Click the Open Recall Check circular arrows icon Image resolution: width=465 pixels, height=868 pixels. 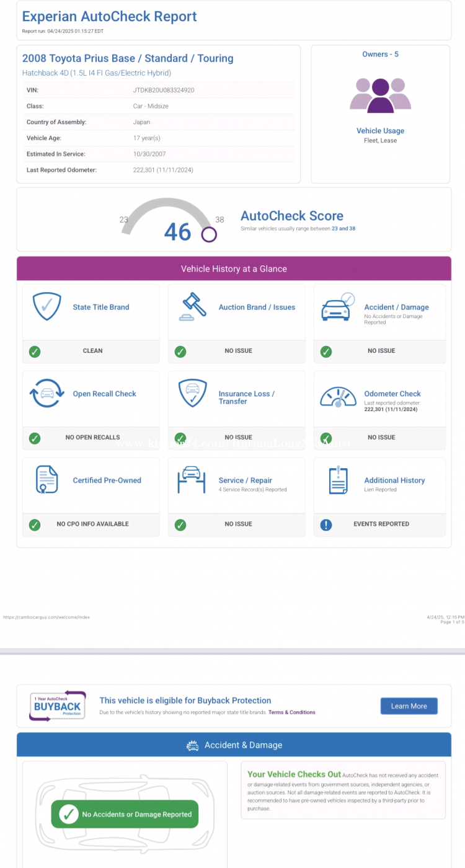46,394
